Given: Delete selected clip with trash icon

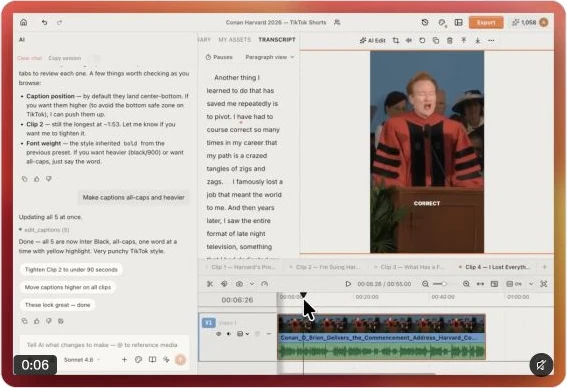Looking at the screenshot, I should 450,40.
